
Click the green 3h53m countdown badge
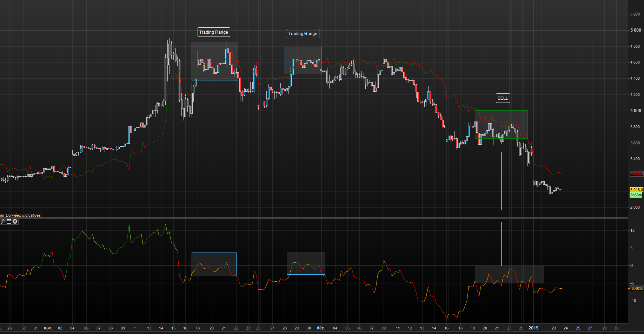636,195
